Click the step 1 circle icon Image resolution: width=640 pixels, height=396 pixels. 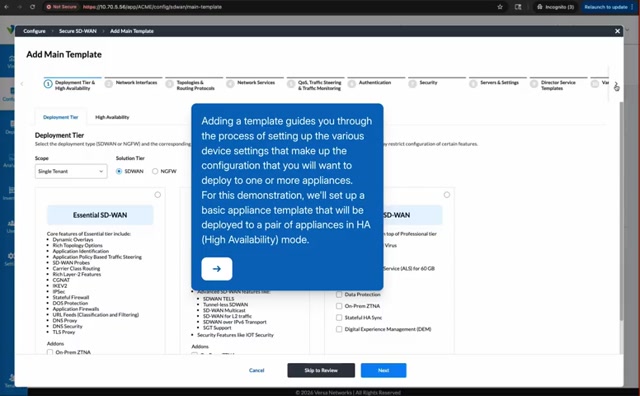click(x=48, y=84)
